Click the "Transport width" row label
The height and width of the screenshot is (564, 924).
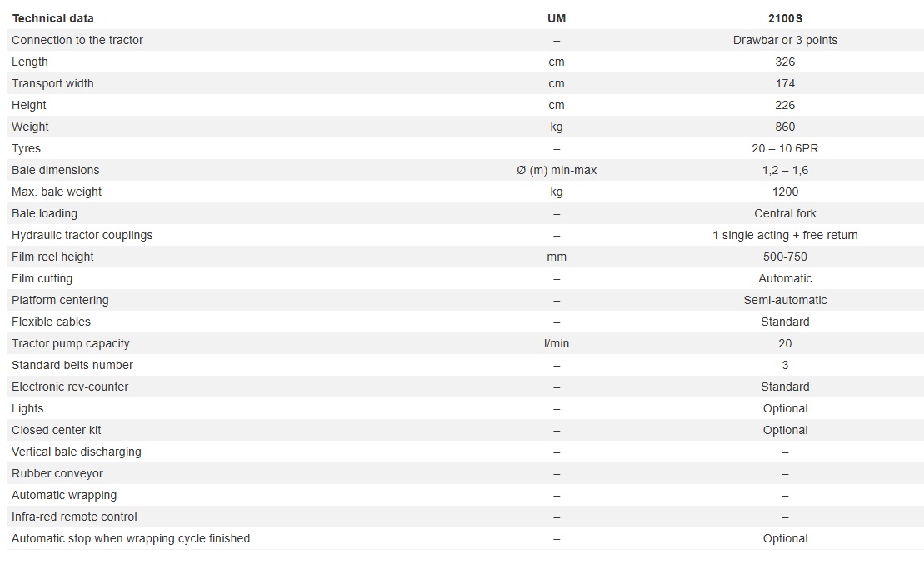[52, 83]
